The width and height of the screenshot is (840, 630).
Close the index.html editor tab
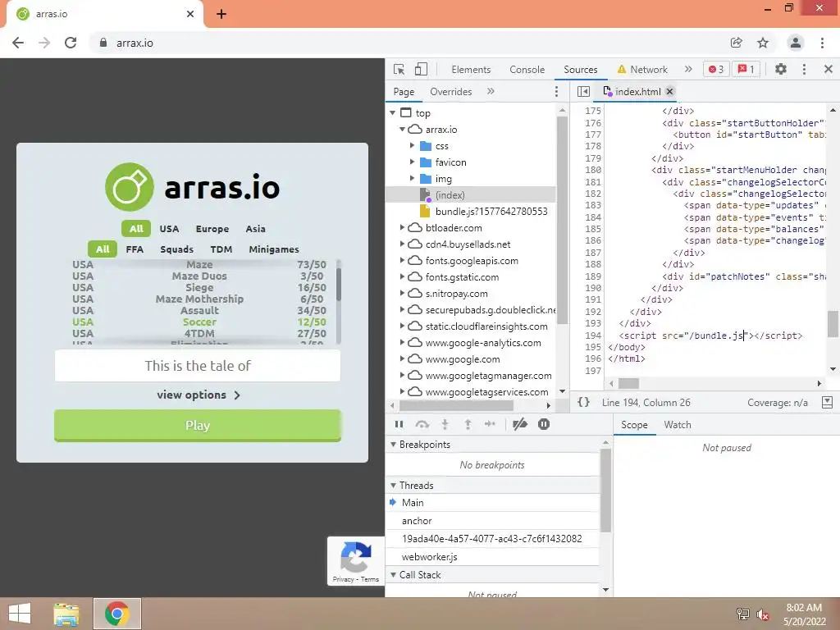[669, 92]
